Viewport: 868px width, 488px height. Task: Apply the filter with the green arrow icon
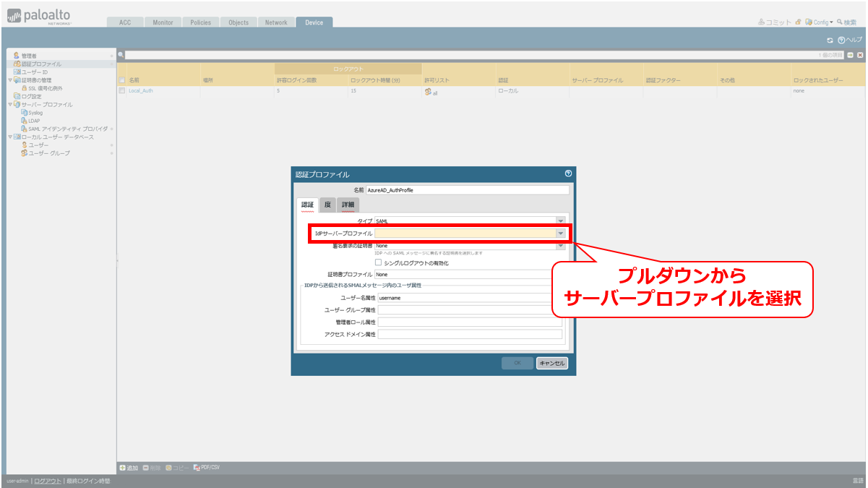pyautogui.click(x=851, y=55)
